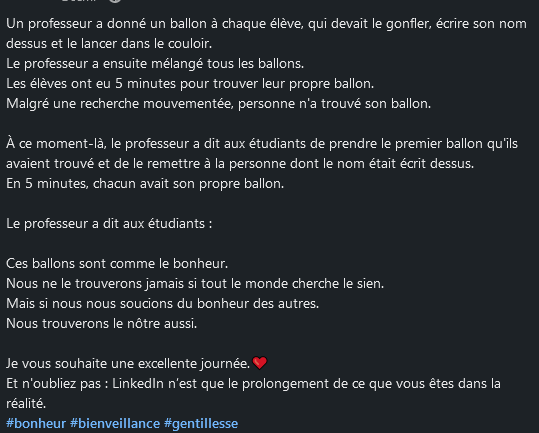Click the line starting 'À ce moment-là'

click(262, 144)
